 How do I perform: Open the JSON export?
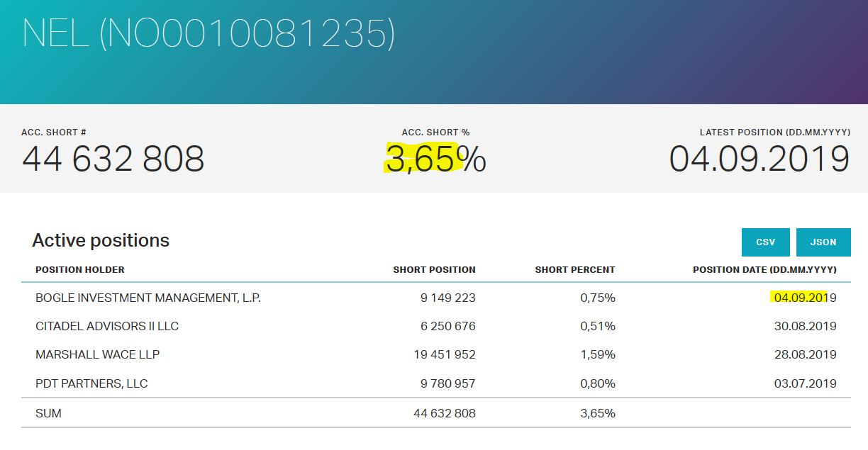coord(823,242)
